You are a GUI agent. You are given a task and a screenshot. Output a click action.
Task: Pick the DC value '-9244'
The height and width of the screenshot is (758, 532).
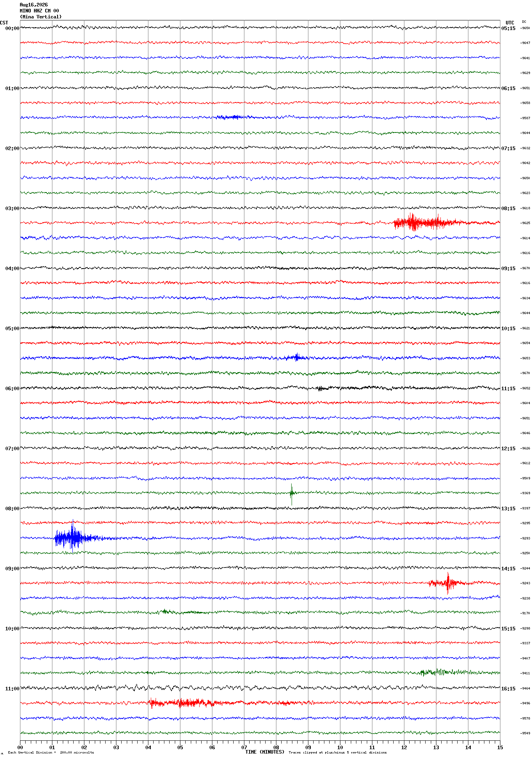tap(525, 568)
